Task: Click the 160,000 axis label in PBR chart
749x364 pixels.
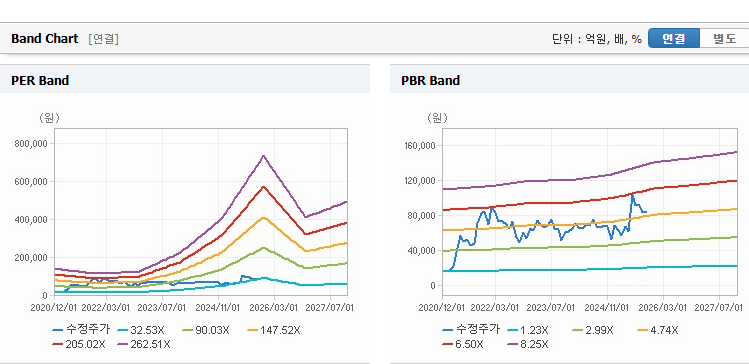Action: click(x=419, y=146)
